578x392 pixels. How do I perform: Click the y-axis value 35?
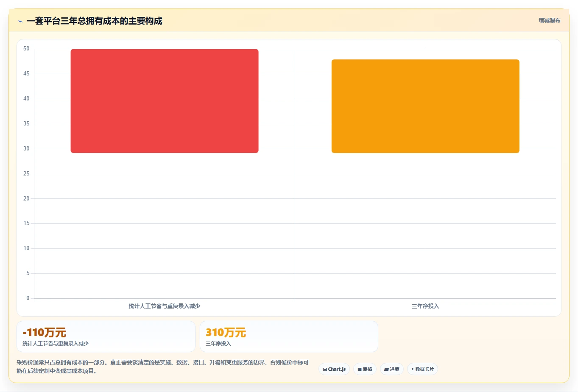click(26, 124)
